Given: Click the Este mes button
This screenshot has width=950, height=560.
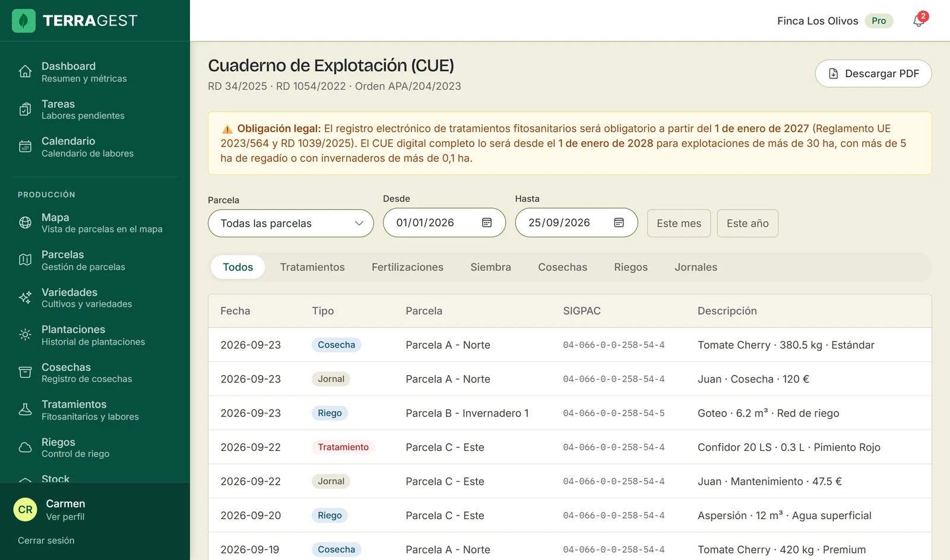Looking at the screenshot, I should click(679, 223).
